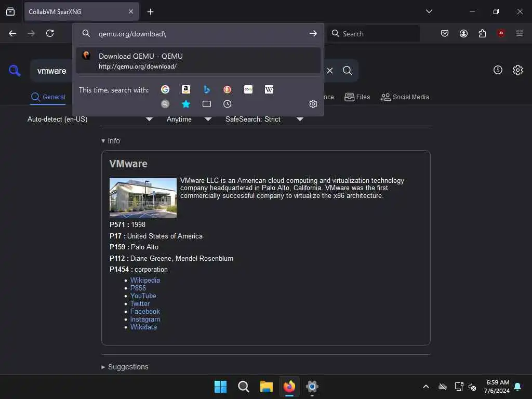Show hidden system tray icons
The image size is (532, 399).
point(426,387)
